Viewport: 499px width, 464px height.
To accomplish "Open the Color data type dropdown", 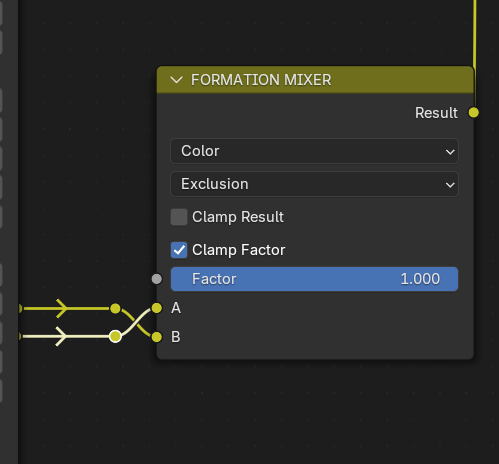I will [x=314, y=151].
